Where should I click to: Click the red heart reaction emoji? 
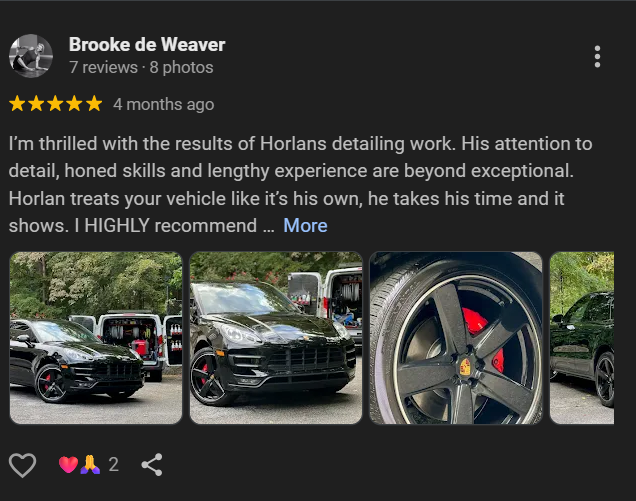68,464
